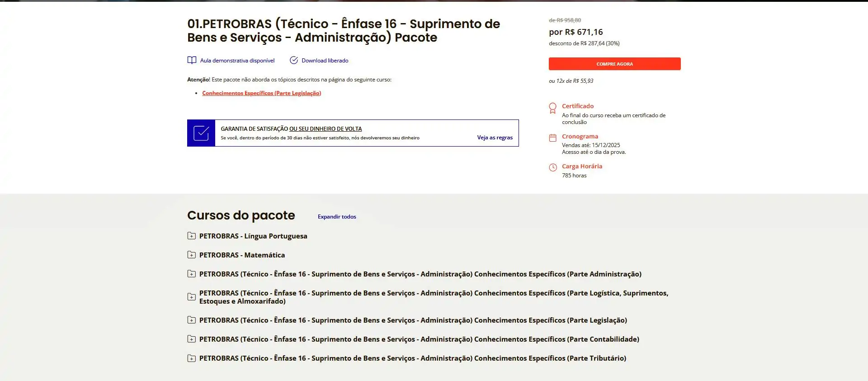
Task: Click the Carga Horária clock icon
Action: click(x=552, y=167)
